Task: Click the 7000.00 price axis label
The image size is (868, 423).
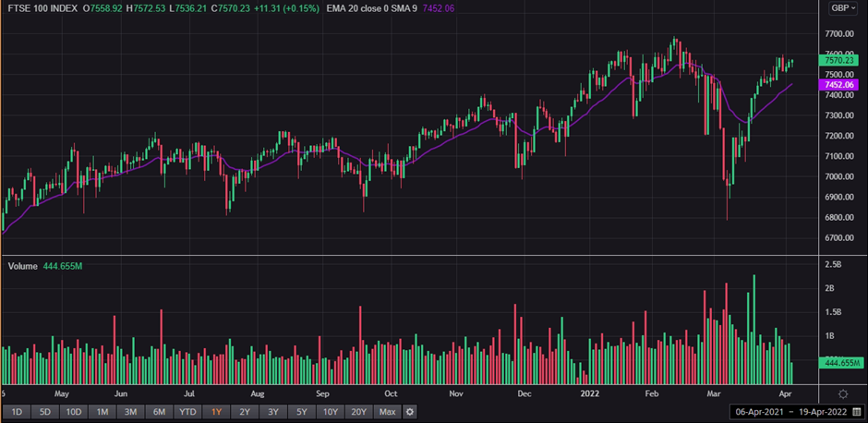Action: click(x=838, y=176)
